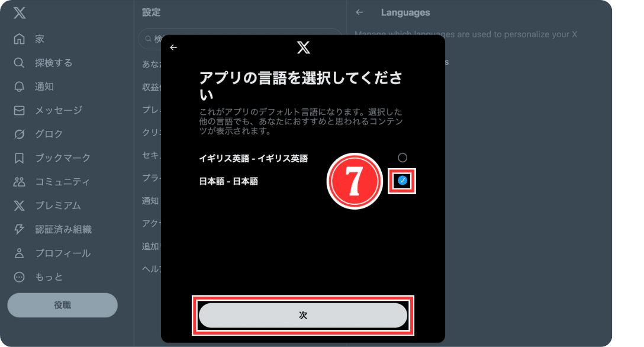Select the 探検する (Explore) search icon
644x347 pixels.
click(20, 63)
